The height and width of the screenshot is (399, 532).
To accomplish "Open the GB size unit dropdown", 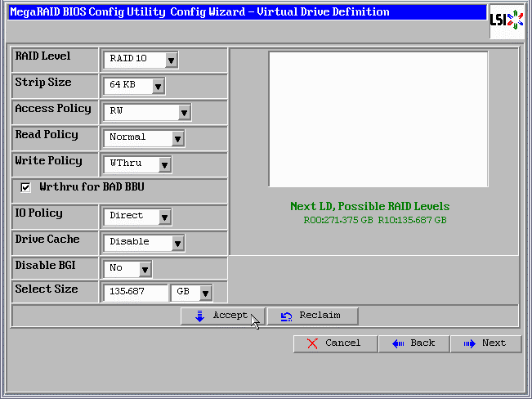I will coord(204,293).
